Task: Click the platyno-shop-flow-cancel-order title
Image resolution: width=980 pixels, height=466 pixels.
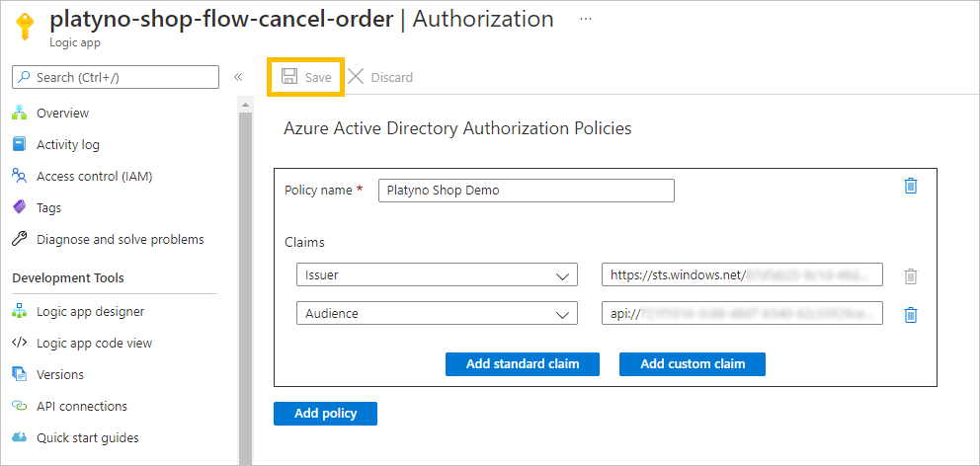Action: pyautogui.click(x=221, y=20)
